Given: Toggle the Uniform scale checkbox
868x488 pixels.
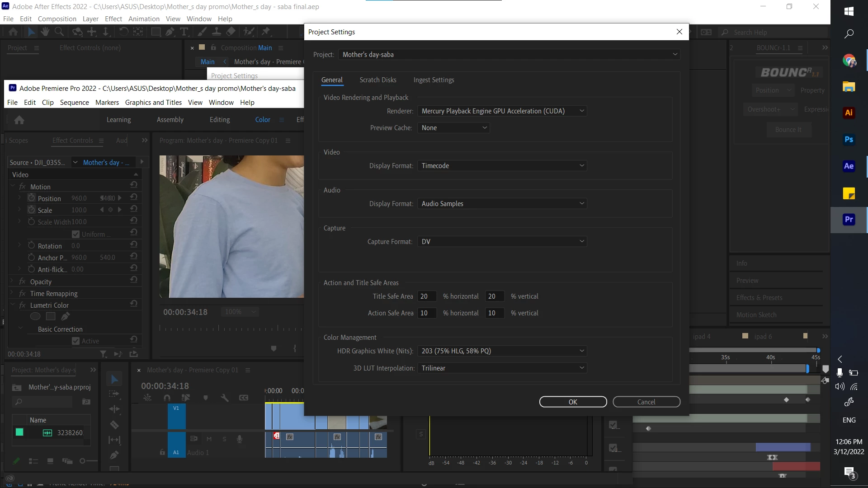Looking at the screenshot, I should pos(76,234).
